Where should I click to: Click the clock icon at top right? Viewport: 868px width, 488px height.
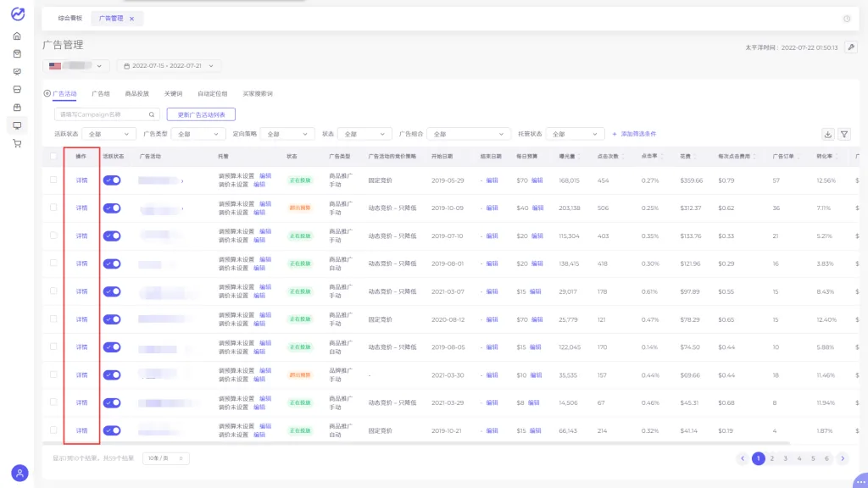847,19
